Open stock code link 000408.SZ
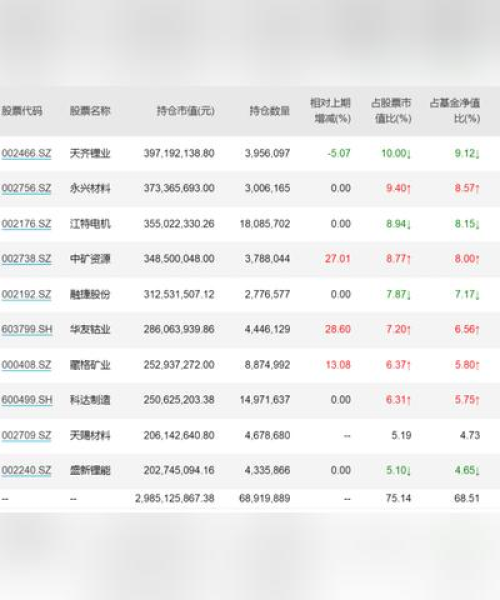This screenshot has width=500, height=600. (26, 365)
